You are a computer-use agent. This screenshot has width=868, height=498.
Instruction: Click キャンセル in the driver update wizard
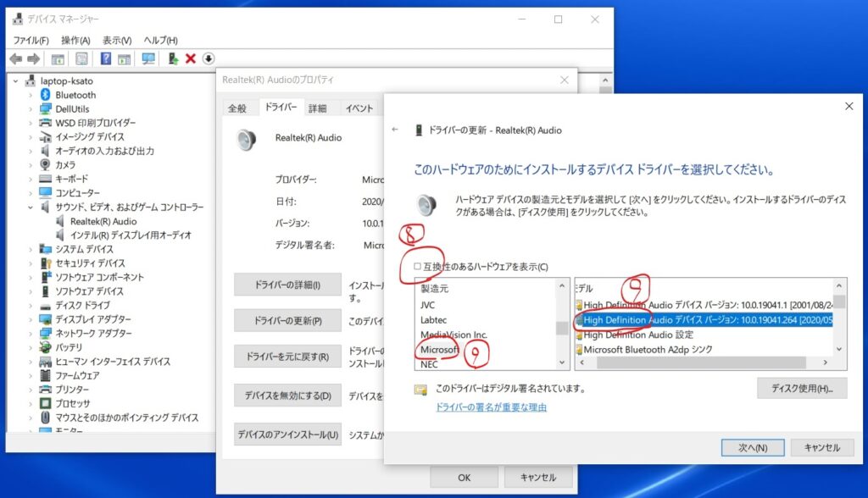point(822,448)
